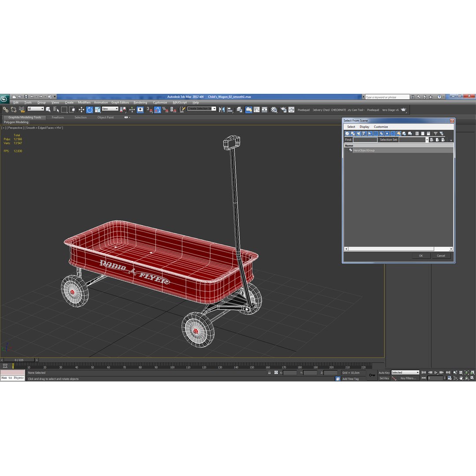The width and height of the screenshot is (476, 476).
Task: Click the Use Pivot Point Center icon
Action: [123, 110]
